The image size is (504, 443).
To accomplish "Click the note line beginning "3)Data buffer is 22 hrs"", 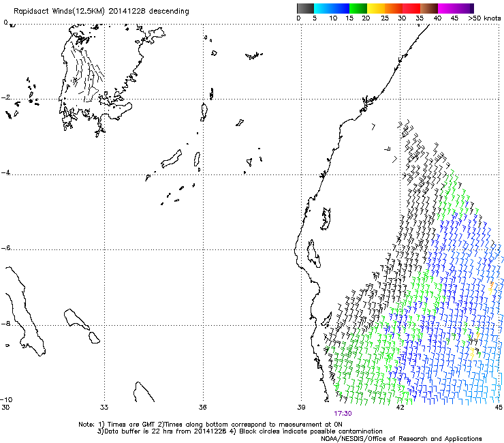I will point(240,431).
